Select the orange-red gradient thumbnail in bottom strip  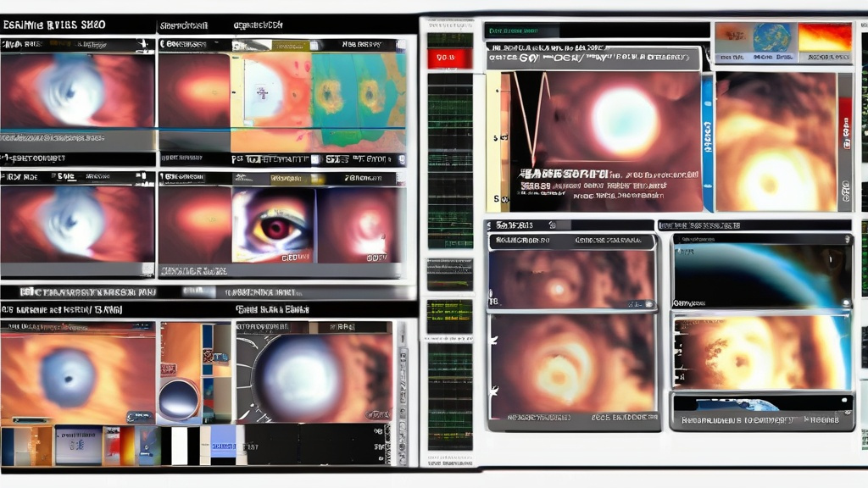[x=124, y=446]
